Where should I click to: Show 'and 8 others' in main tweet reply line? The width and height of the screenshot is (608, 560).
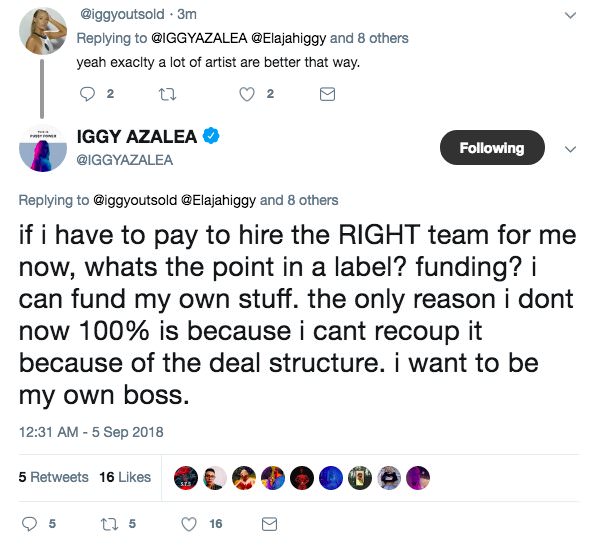pyautogui.click(x=299, y=200)
